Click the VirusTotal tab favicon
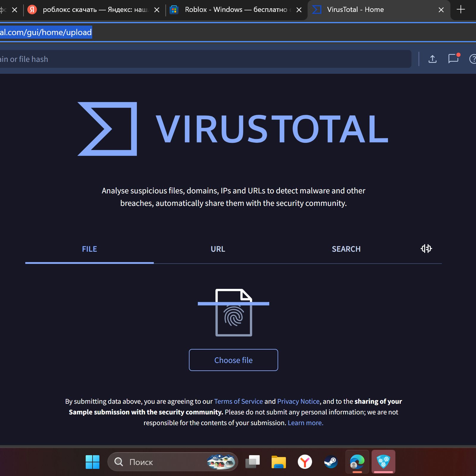This screenshot has width=476, height=476. [x=317, y=10]
